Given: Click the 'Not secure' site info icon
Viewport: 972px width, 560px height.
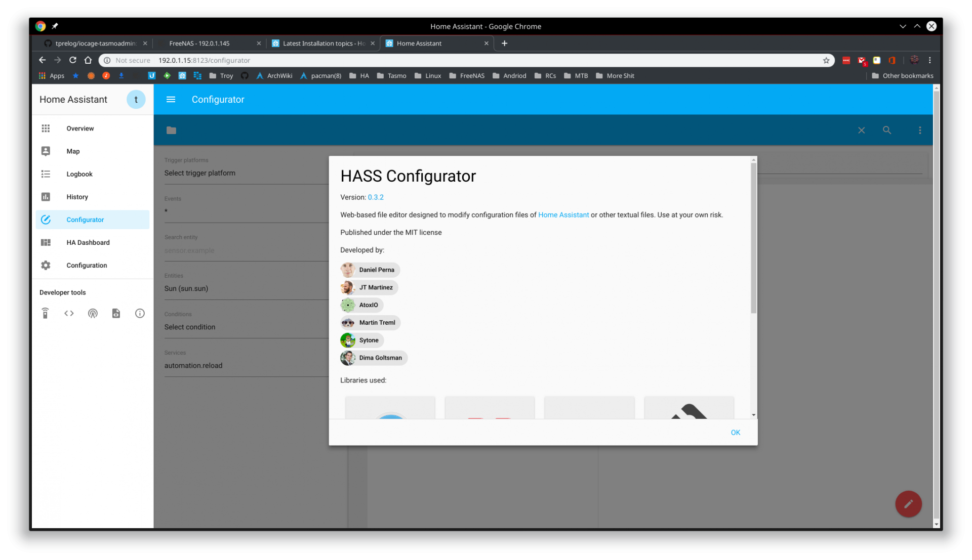Looking at the screenshot, I should coord(107,60).
